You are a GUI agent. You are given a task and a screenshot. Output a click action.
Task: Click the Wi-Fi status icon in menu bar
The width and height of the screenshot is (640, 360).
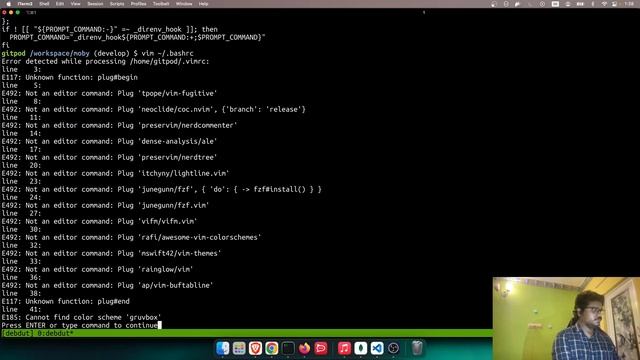click(604, 4)
